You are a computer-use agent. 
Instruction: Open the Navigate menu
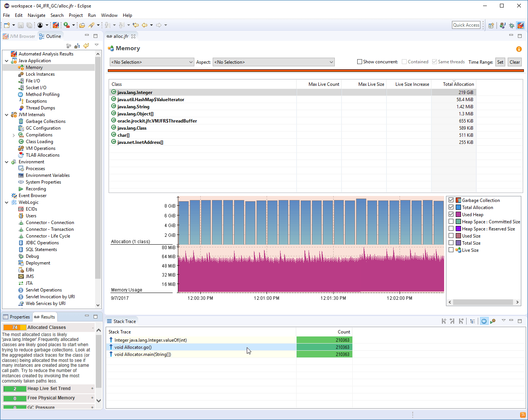coord(36,15)
